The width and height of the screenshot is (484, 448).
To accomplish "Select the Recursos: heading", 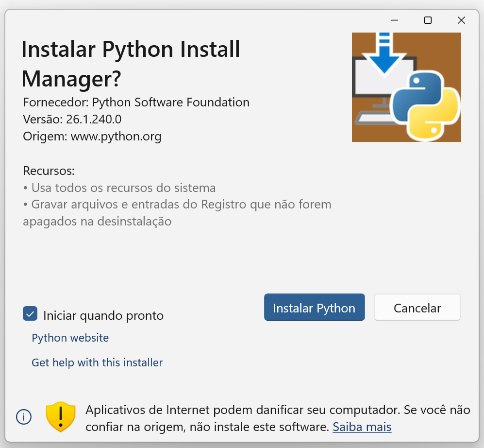I will point(49,171).
